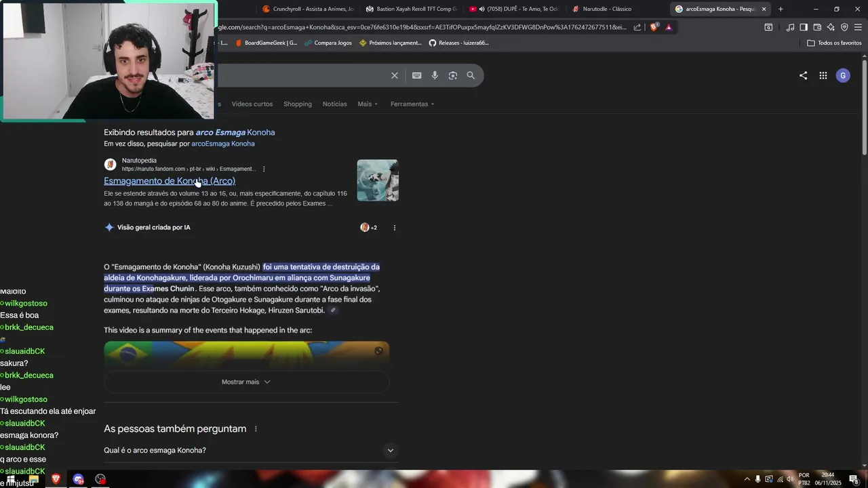The height and width of the screenshot is (488, 868).
Task: Open taskbar notification center
Action: pos(854,479)
